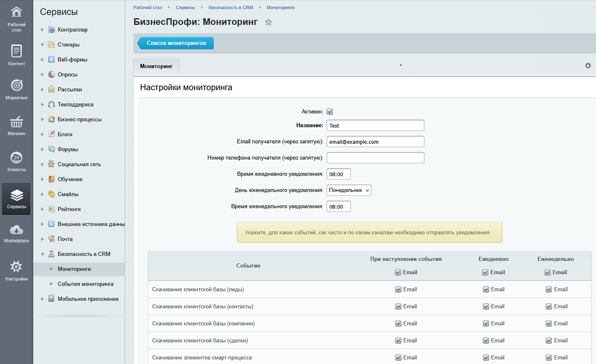This screenshot has width=596, height=364.
Task: Expand the Мобильное приложение node arrow
Action: (x=42, y=299)
